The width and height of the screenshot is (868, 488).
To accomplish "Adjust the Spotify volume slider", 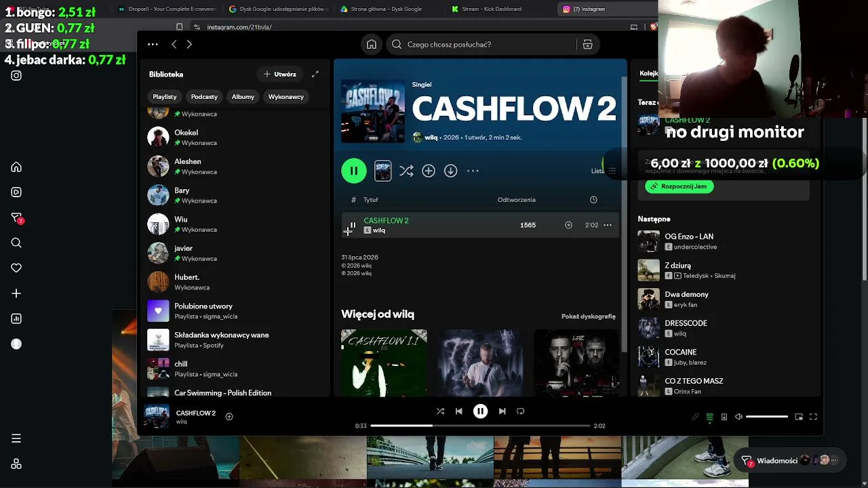I will 767,417.
